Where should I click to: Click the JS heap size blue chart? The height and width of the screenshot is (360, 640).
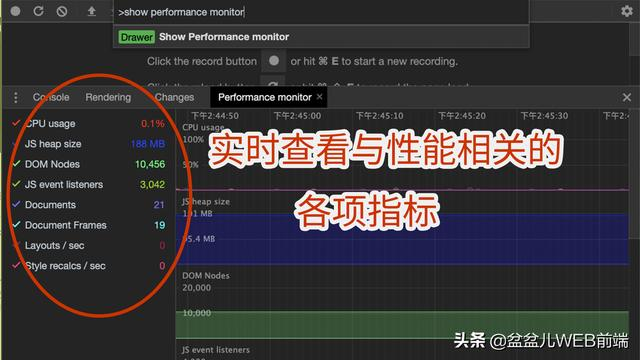tap(402, 239)
